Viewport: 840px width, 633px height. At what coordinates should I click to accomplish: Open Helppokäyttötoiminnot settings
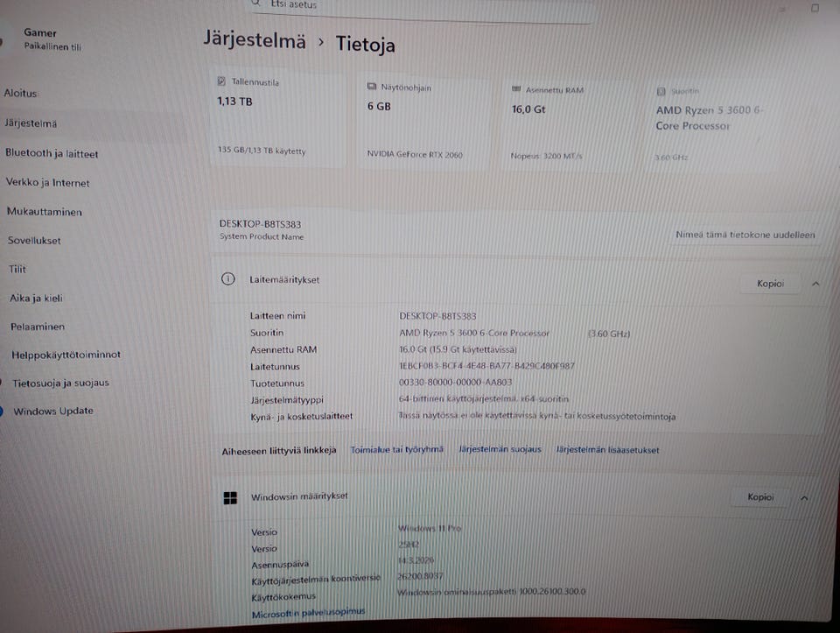click(66, 355)
